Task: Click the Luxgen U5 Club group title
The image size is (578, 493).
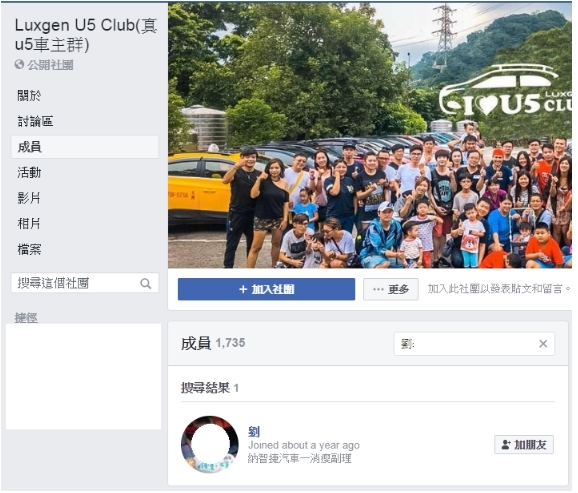Action: (x=86, y=35)
